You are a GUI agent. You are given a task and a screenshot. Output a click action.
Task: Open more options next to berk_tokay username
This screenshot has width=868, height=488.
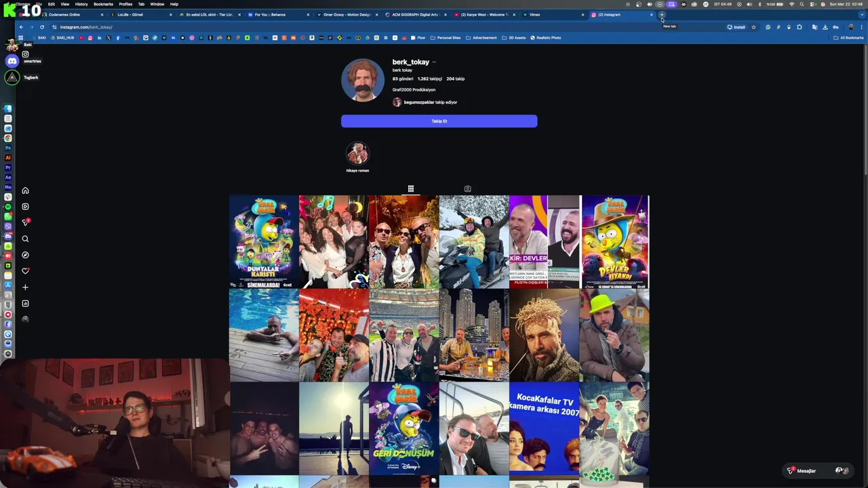[x=434, y=62]
